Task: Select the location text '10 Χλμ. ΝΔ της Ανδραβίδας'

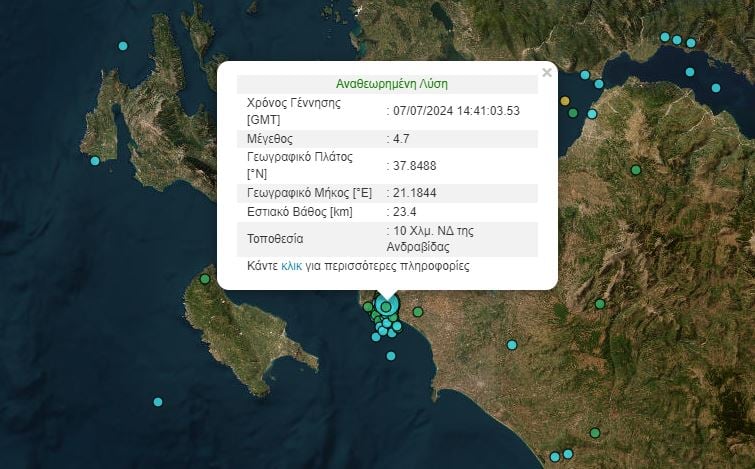Action: tap(430, 239)
